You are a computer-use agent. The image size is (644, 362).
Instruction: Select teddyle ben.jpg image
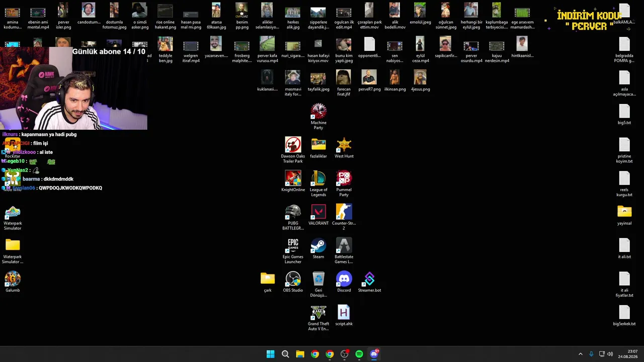(x=166, y=50)
